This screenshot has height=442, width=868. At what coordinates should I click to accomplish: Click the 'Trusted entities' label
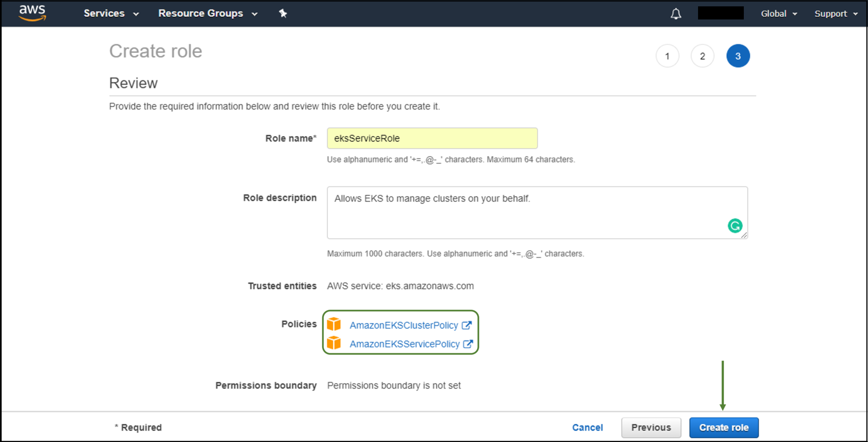click(282, 286)
